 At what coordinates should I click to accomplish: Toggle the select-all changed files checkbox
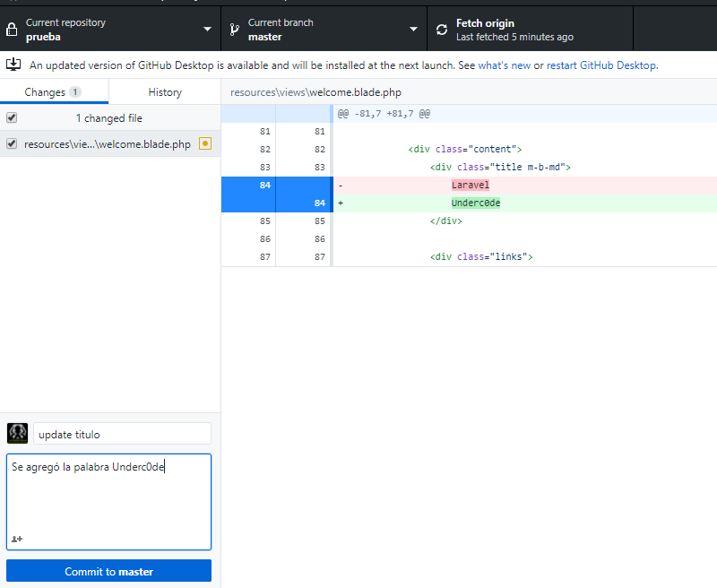(12, 117)
